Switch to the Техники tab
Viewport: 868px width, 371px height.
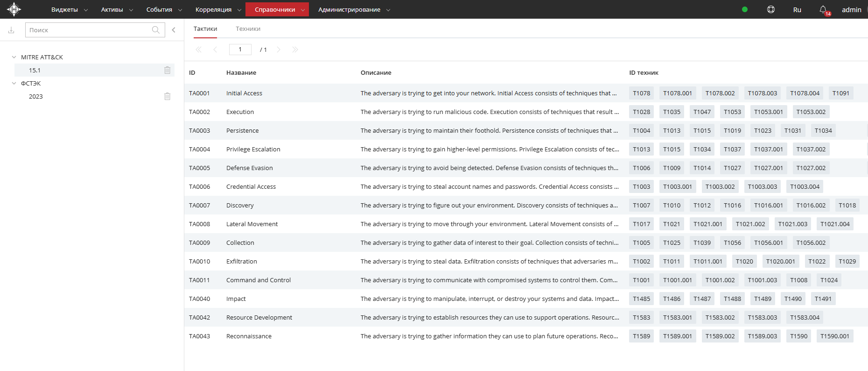248,29
